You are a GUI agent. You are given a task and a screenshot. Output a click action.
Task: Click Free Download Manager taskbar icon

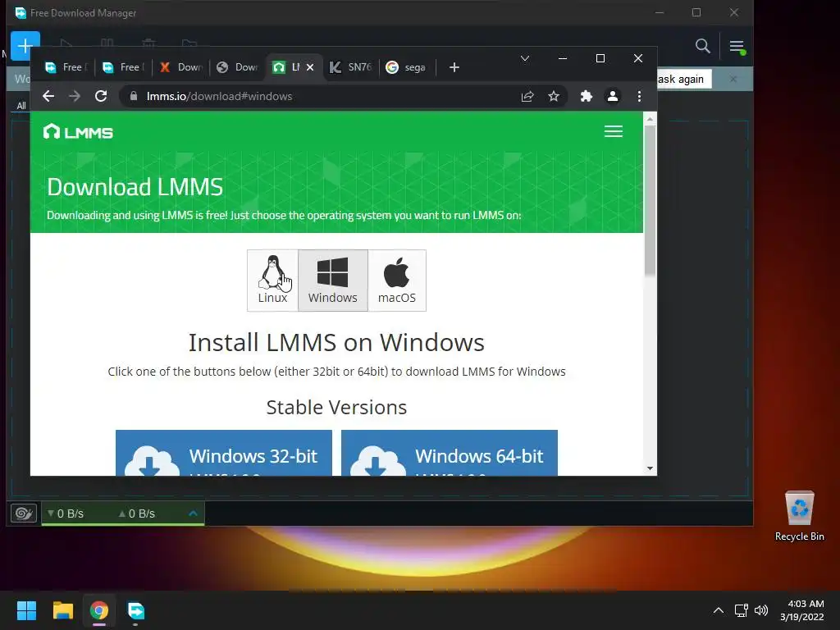pyautogui.click(x=135, y=610)
